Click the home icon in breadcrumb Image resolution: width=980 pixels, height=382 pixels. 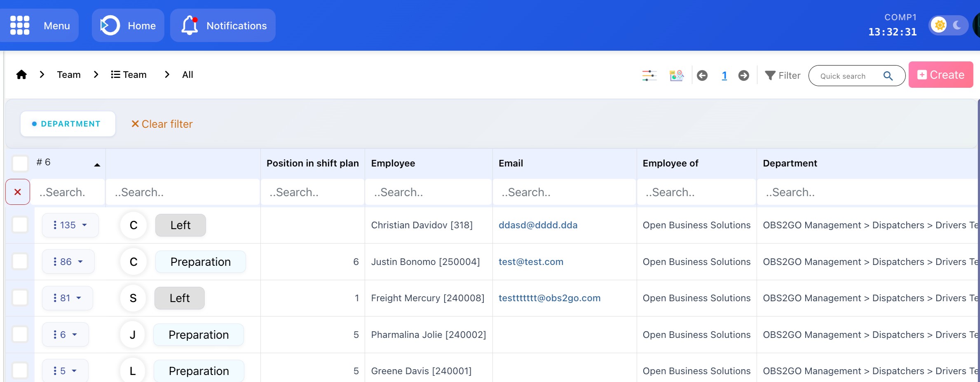pyautogui.click(x=21, y=75)
